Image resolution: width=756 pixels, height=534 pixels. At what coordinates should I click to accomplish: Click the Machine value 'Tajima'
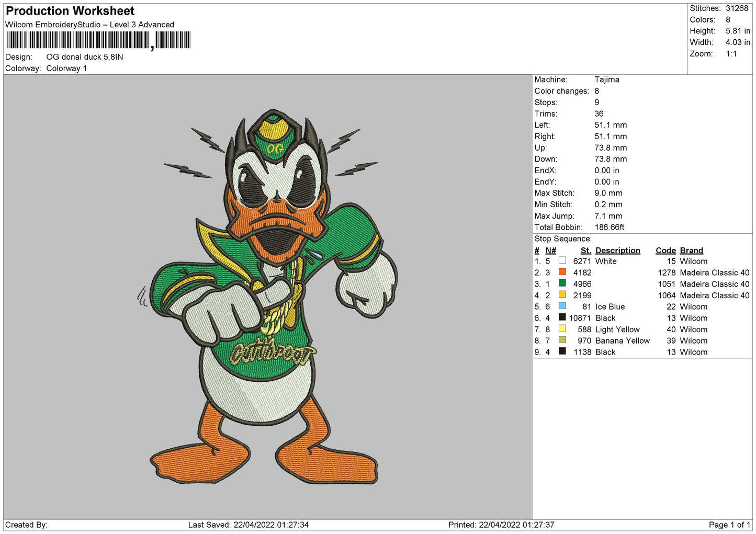(607, 79)
